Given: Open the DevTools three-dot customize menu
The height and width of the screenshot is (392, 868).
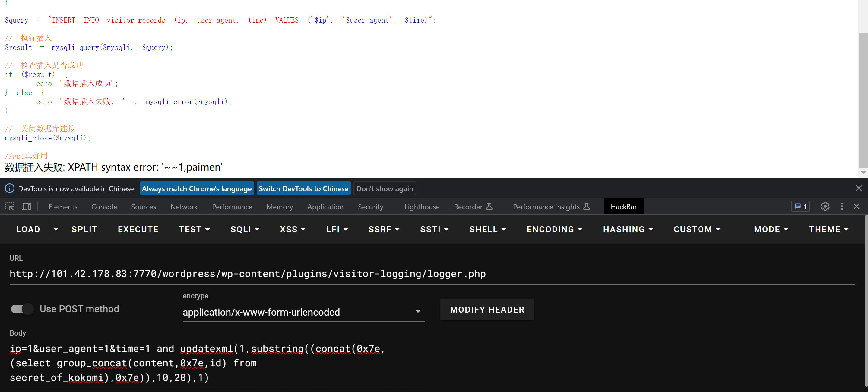Looking at the screenshot, I should tap(842, 207).
